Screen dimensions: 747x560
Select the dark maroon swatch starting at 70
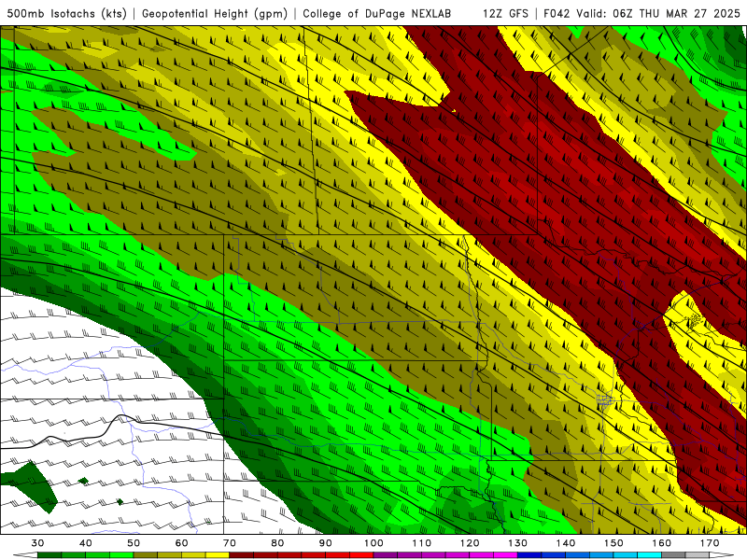click(x=242, y=555)
